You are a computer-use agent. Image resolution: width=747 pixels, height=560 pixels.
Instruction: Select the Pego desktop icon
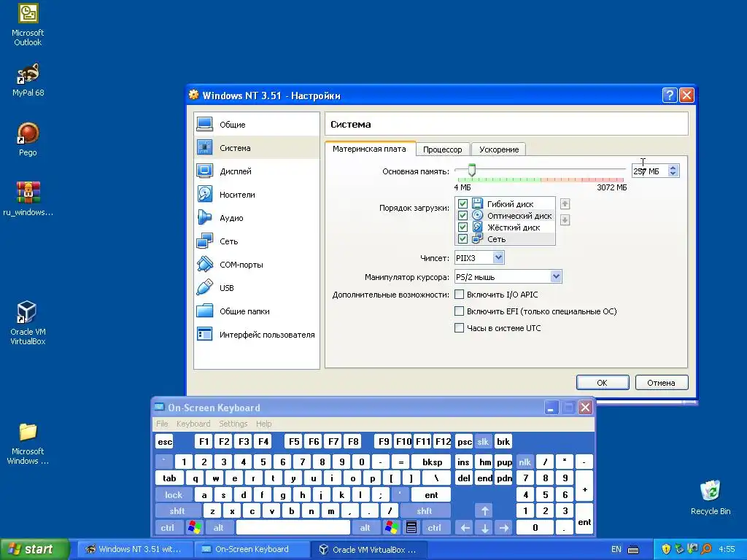(x=28, y=139)
